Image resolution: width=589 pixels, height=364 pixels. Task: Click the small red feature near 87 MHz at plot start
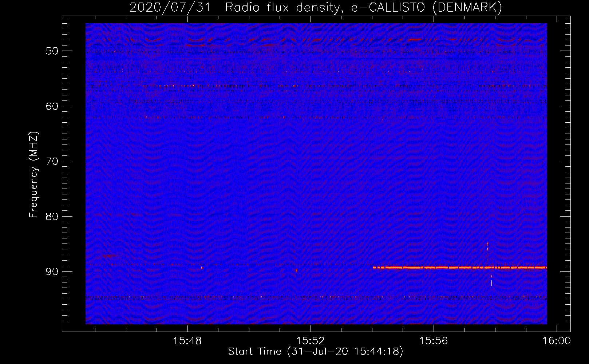click(x=109, y=256)
